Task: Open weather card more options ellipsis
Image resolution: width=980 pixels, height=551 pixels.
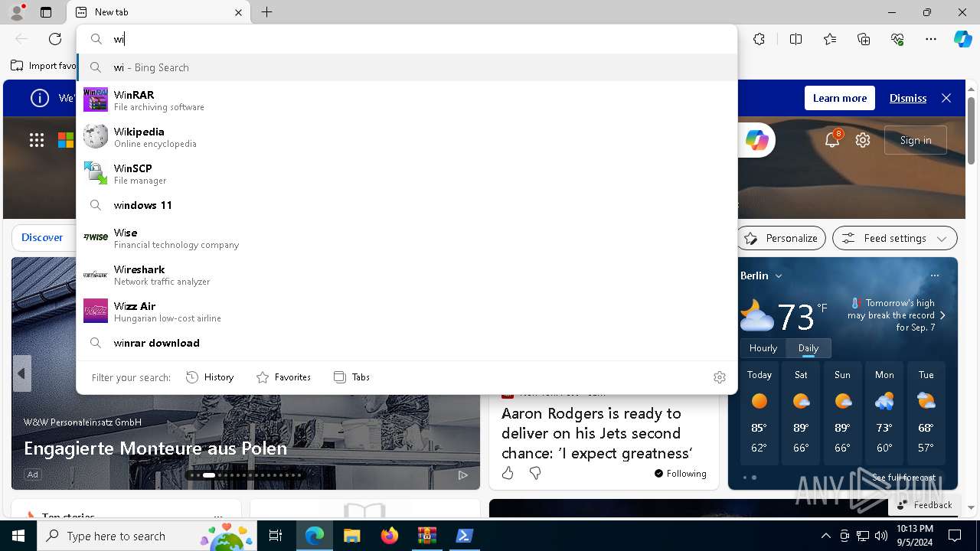Action: [x=934, y=275]
